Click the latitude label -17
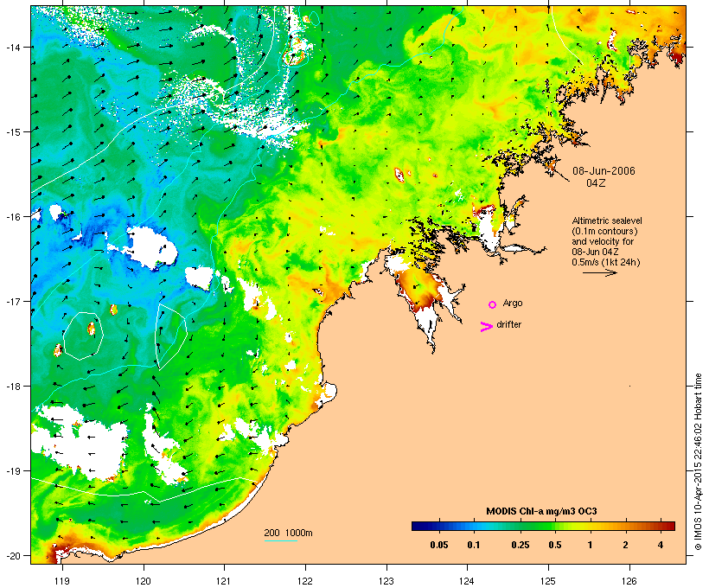The width and height of the screenshot is (709, 588). pyautogui.click(x=14, y=301)
